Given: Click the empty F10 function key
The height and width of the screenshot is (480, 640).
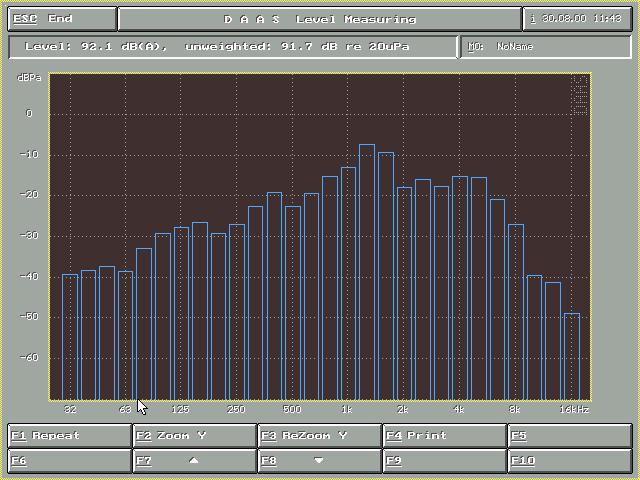Looking at the screenshot, I should 569,461.
